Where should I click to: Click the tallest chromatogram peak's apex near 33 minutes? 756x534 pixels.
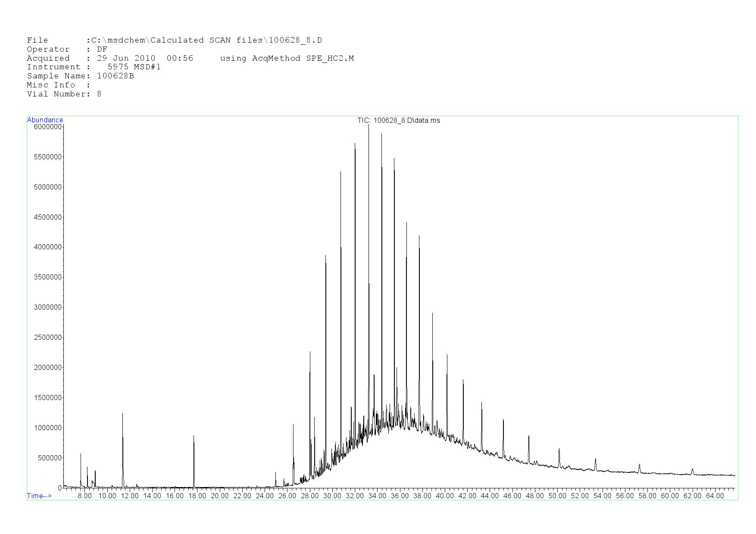pos(369,125)
